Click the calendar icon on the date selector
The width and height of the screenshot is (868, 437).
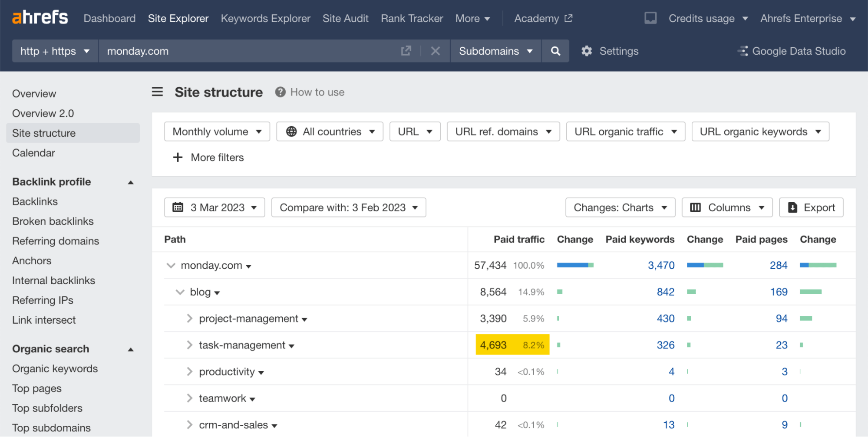click(178, 207)
